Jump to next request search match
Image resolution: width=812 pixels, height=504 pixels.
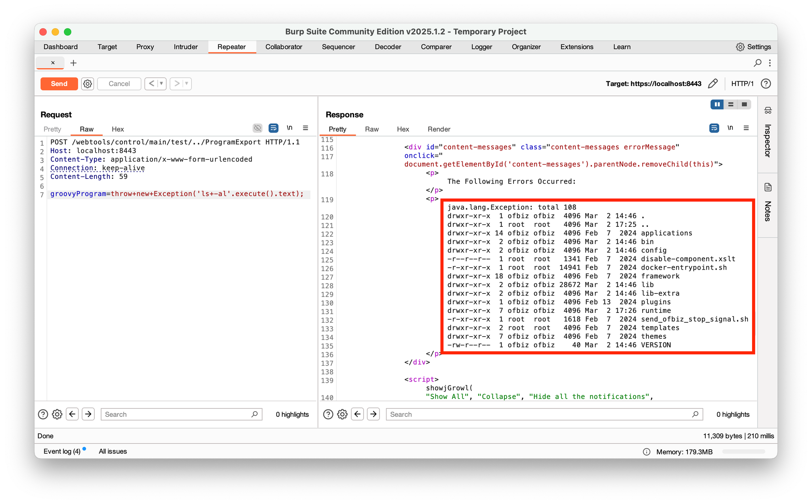pos(88,414)
